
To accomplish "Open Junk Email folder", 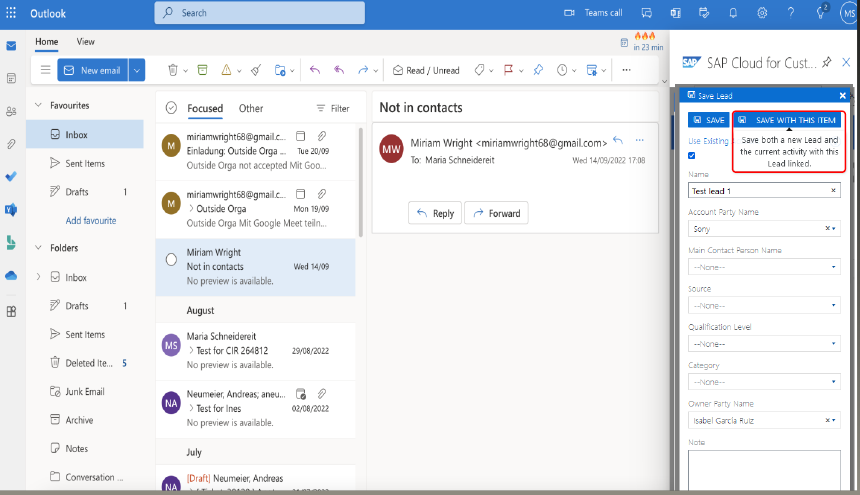I will coord(85,391).
